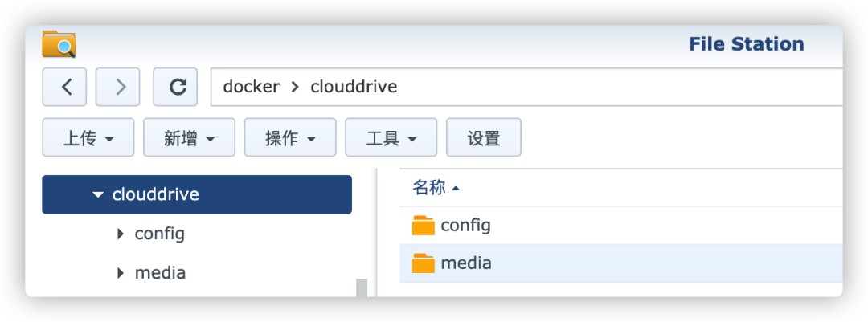
Task: Open the 操作 action dropdown
Action: coord(290,137)
